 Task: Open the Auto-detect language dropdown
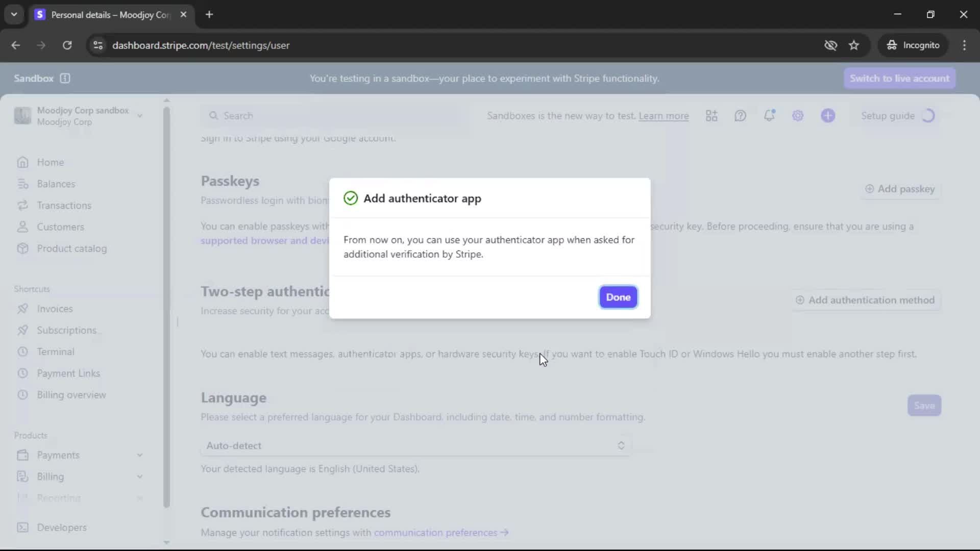415,445
